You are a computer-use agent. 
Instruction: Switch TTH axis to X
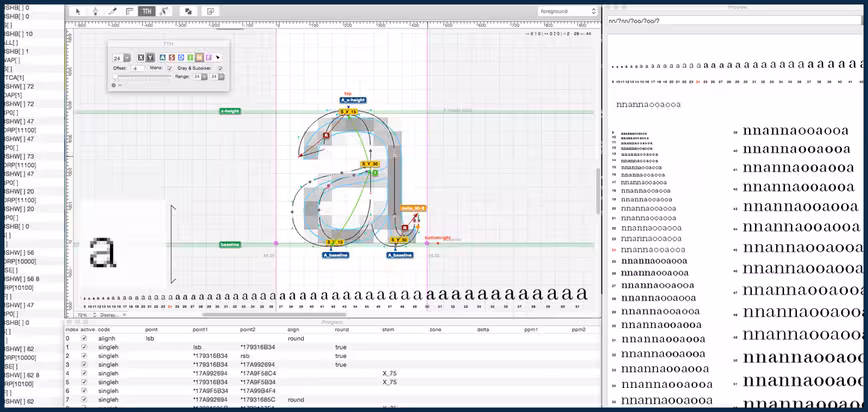click(x=141, y=57)
